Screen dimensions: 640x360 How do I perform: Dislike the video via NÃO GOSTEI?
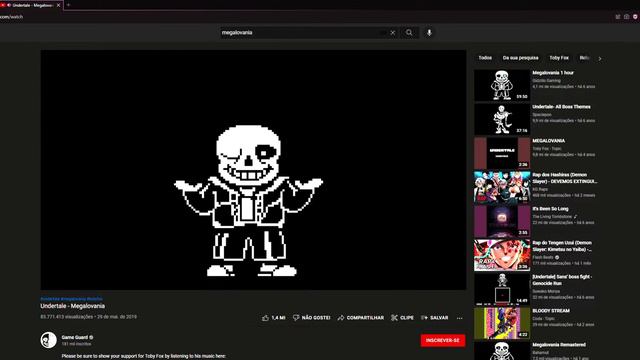click(311, 318)
